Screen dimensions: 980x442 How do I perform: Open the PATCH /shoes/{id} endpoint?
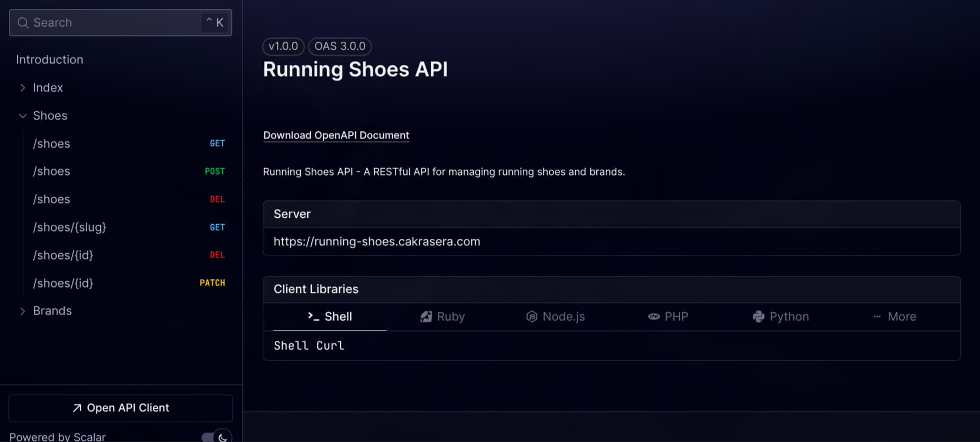(129, 283)
